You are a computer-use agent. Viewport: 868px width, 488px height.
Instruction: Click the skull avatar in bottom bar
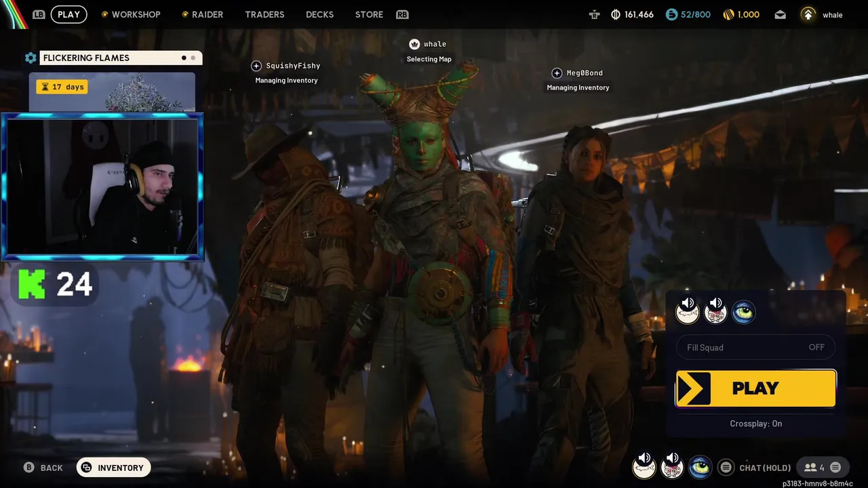(672, 466)
